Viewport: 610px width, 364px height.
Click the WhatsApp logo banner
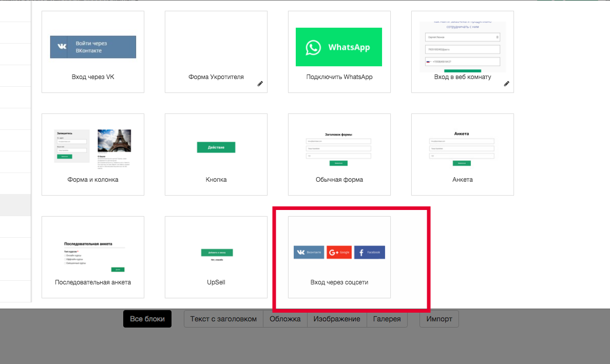pos(339,47)
